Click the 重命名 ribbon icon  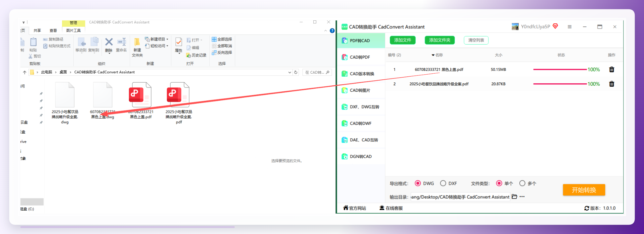pos(121,42)
